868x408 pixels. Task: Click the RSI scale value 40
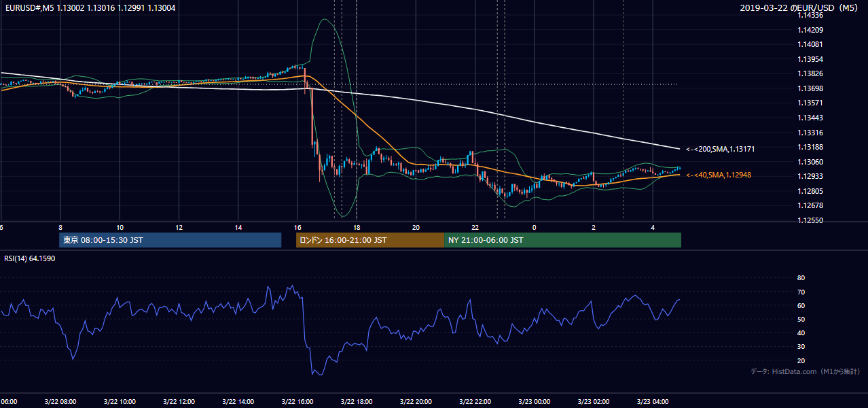tap(801, 333)
